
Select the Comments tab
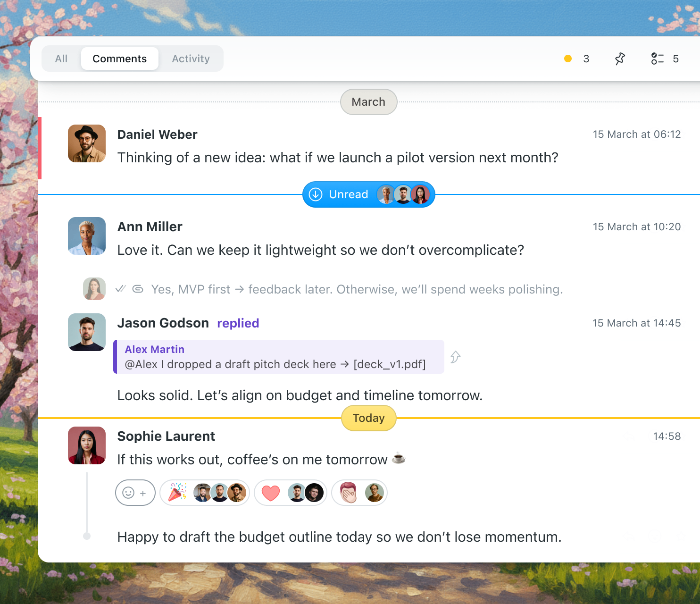120,59
